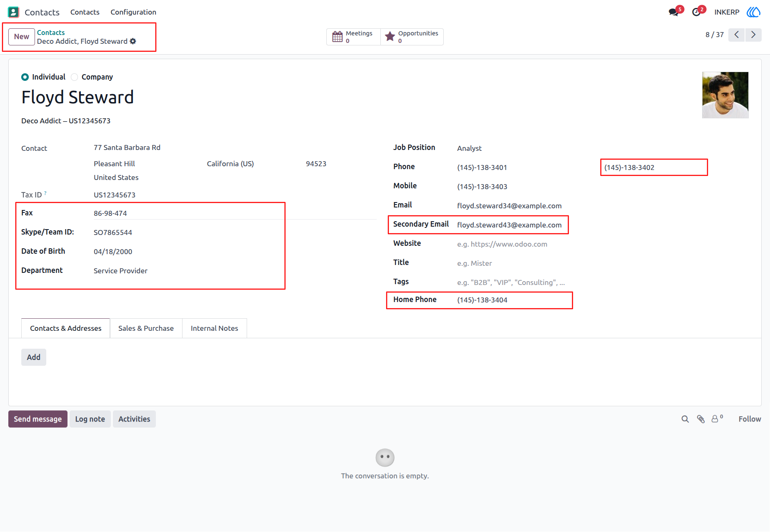This screenshot has width=770, height=532.
Task: Open the Activities button in chatter
Action: click(x=134, y=419)
